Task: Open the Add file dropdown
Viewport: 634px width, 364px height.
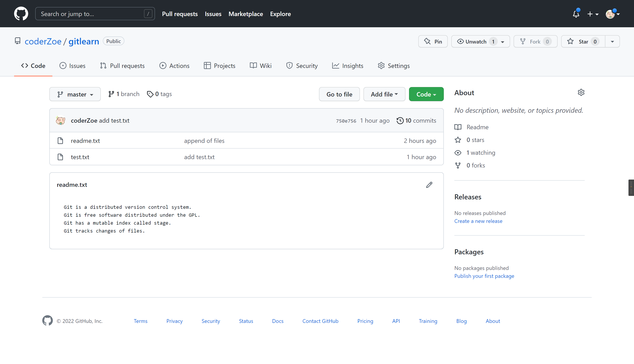Action: click(x=384, y=94)
